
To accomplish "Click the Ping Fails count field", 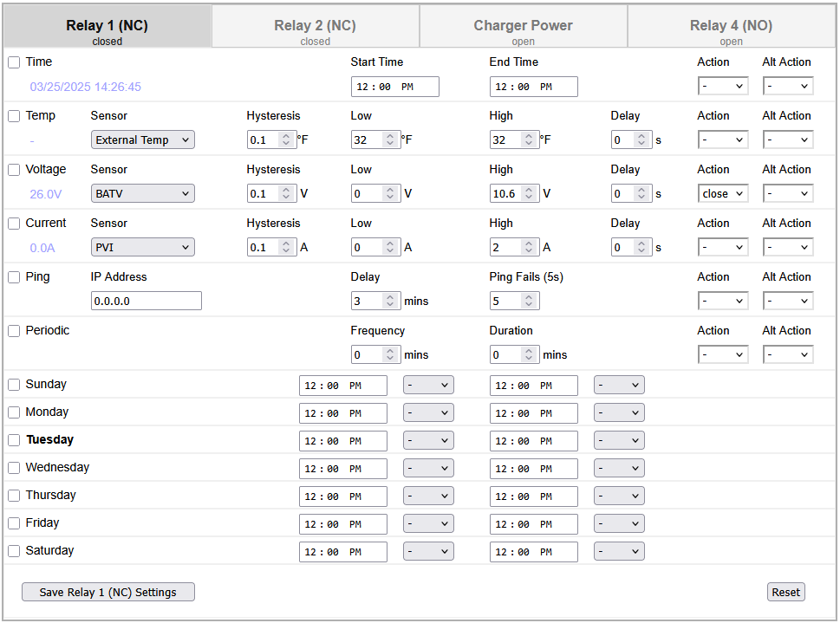I will pos(514,301).
